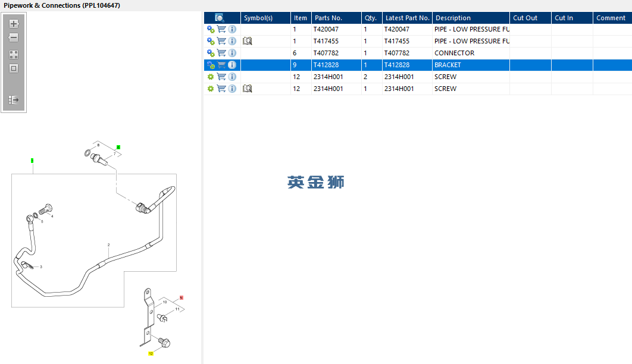Select the T407782 parts number cell

click(336, 53)
